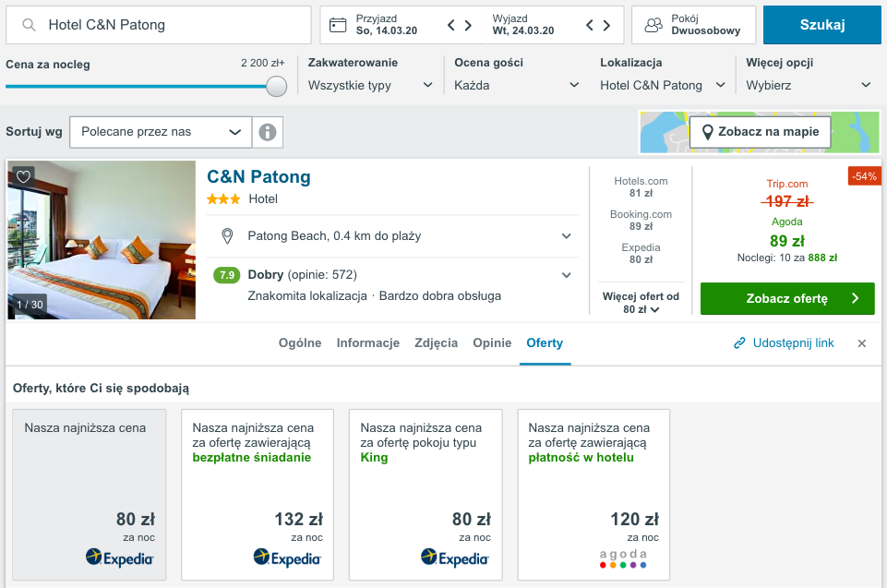Expand Więcej ofert od 80 zł

point(641,303)
